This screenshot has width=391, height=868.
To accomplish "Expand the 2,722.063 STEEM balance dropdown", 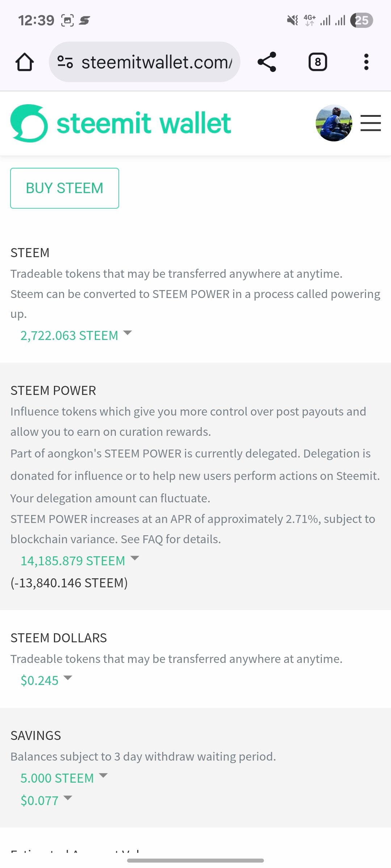I will (76, 335).
